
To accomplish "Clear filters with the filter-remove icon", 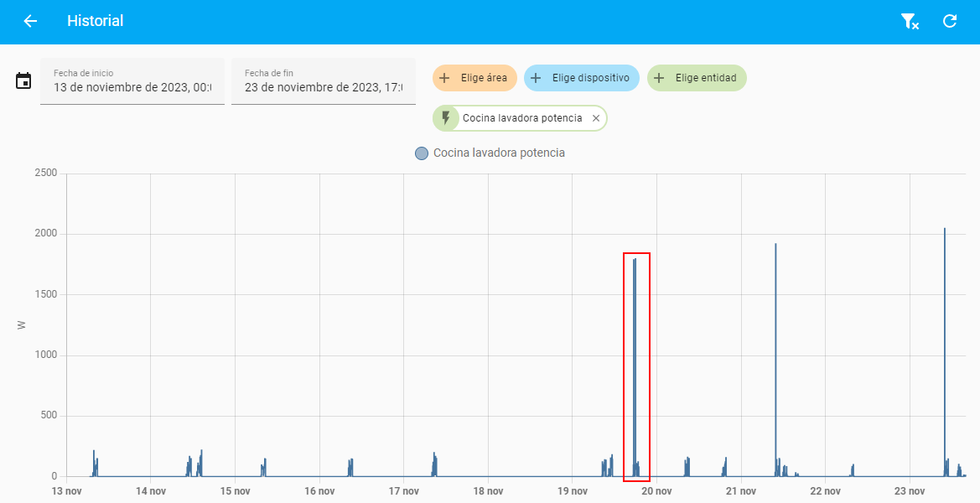I will click(909, 22).
